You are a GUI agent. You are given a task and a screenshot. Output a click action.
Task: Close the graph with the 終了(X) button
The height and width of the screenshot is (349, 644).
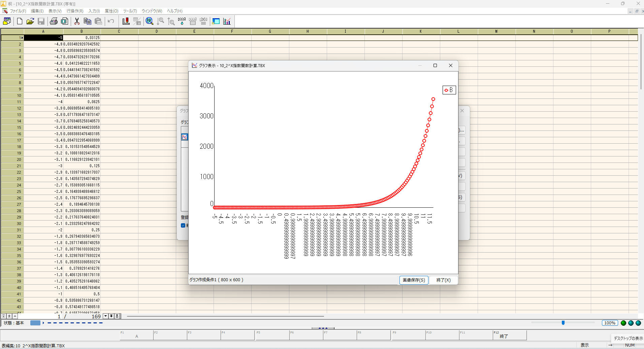click(443, 280)
